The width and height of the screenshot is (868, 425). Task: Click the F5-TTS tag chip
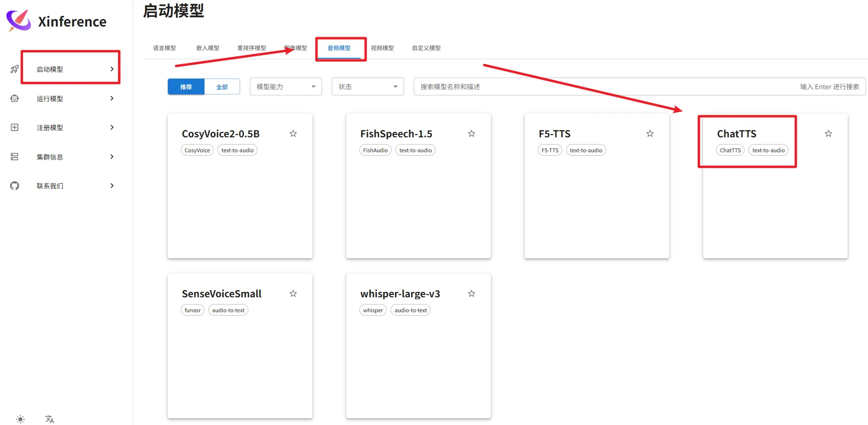pos(550,150)
